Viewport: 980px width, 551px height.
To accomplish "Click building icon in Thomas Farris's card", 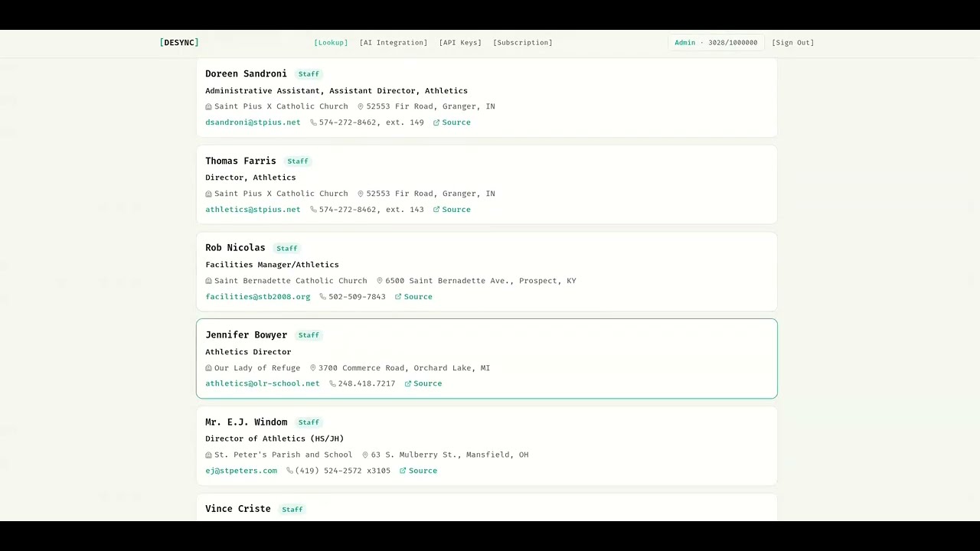I will pyautogui.click(x=208, y=194).
